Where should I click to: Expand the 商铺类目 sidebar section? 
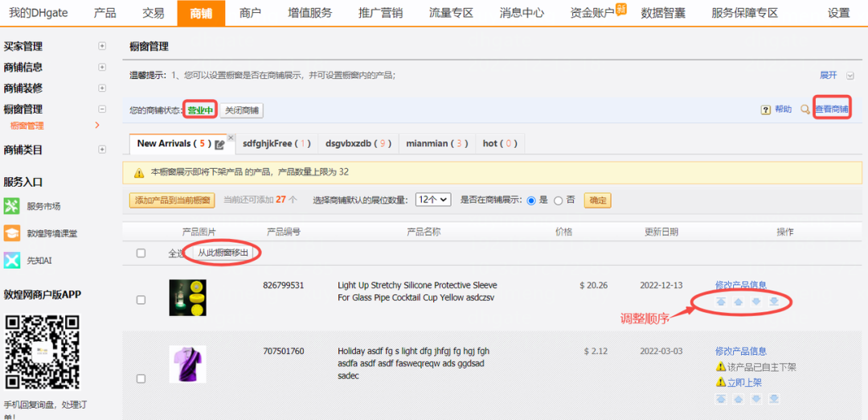coord(102,150)
